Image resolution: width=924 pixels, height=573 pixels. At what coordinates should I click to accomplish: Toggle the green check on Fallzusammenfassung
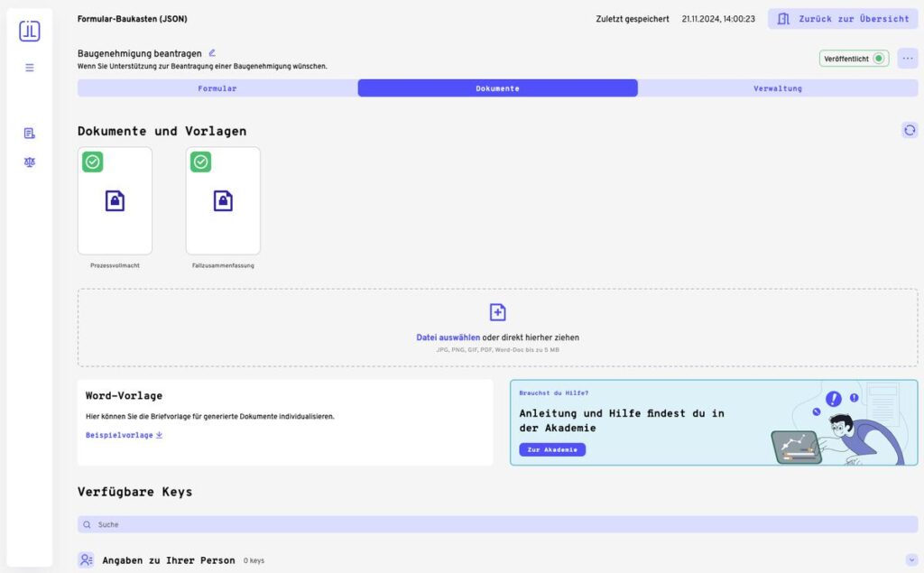pyautogui.click(x=201, y=162)
